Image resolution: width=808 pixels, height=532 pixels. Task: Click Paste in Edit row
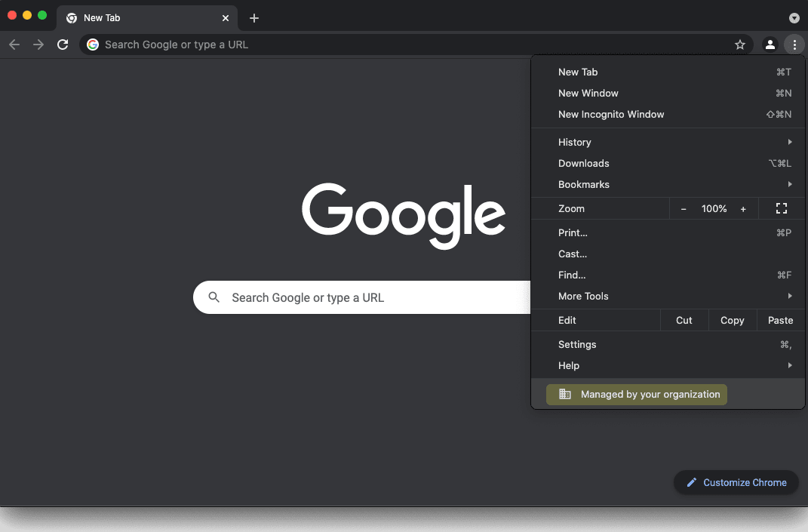click(x=780, y=320)
